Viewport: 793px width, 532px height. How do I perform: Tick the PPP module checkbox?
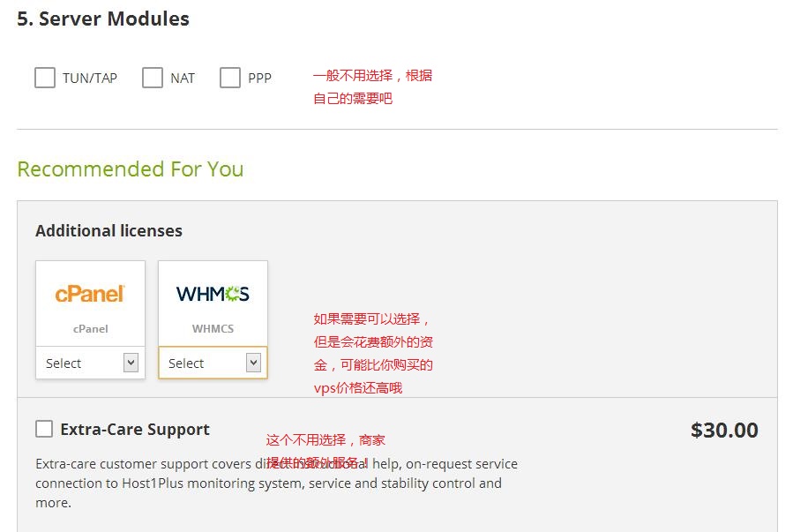[230, 78]
